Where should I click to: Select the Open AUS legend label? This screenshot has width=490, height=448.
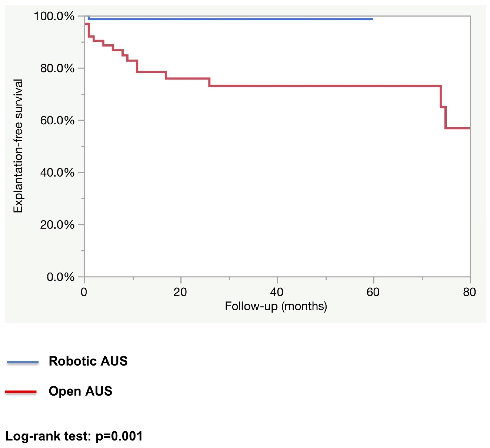point(80,391)
